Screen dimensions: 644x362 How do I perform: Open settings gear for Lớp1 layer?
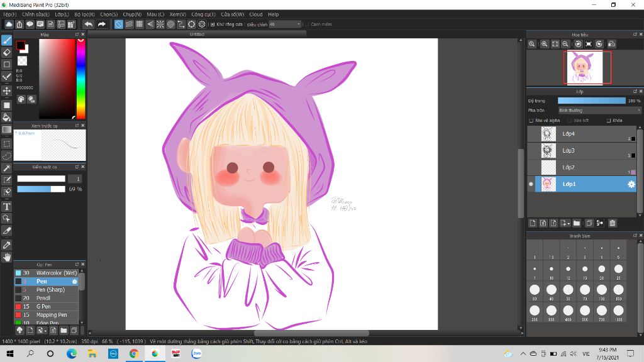631,184
